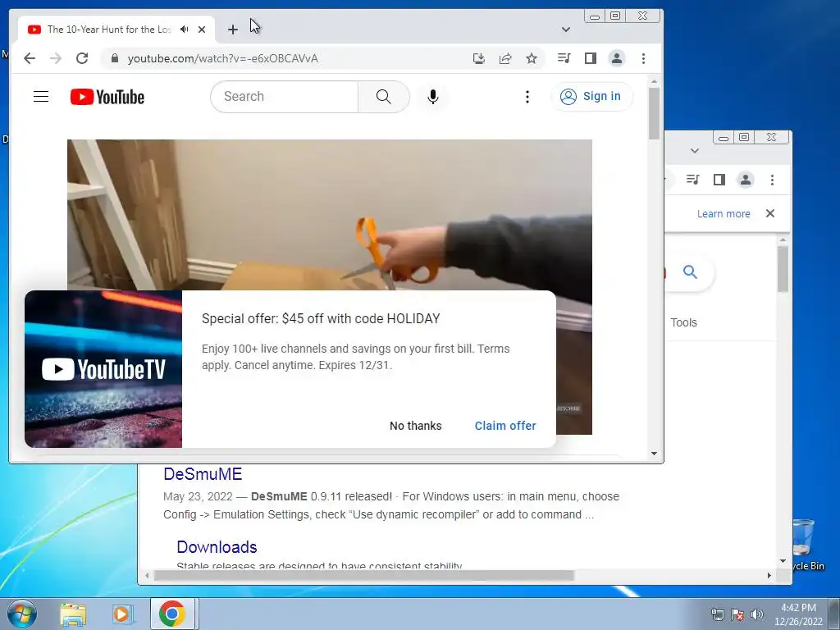The image size is (840, 630).
Task: Dismiss the offer with No thanks
Action: (416, 426)
